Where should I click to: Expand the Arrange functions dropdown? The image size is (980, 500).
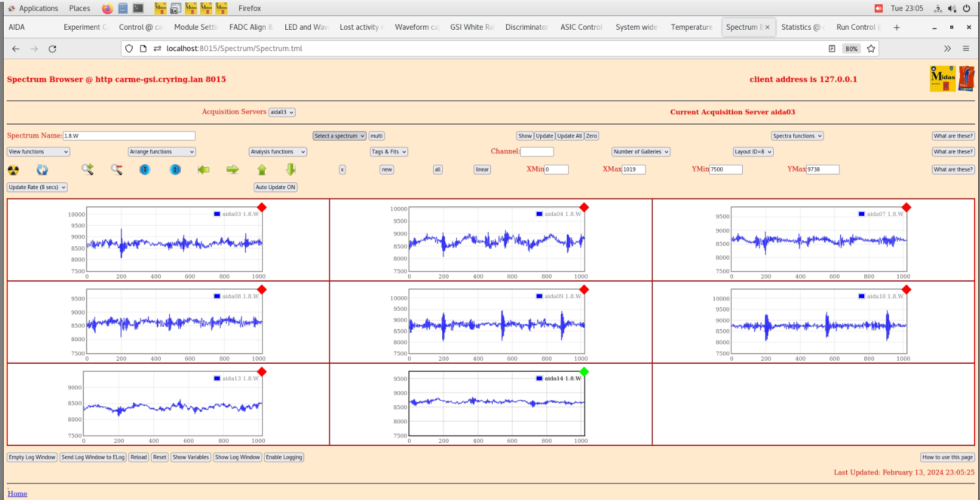click(x=162, y=152)
